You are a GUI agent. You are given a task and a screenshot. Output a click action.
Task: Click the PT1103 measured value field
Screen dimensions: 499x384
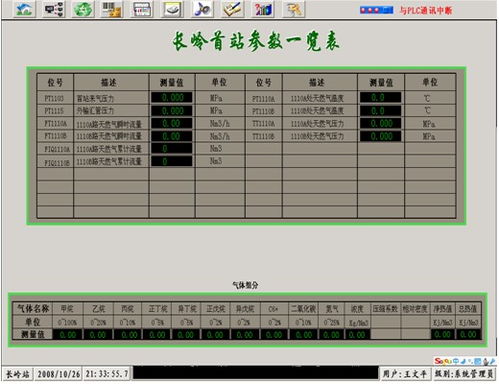pyautogui.click(x=172, y=98)
